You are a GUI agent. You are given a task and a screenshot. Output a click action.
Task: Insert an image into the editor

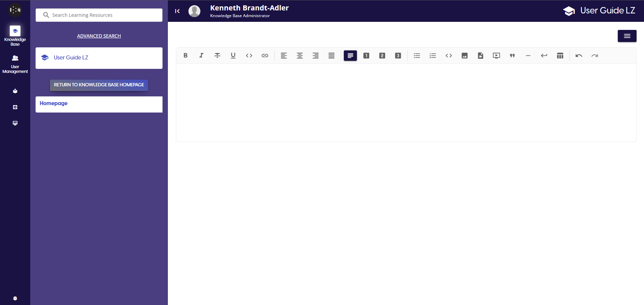click(464, 56)
